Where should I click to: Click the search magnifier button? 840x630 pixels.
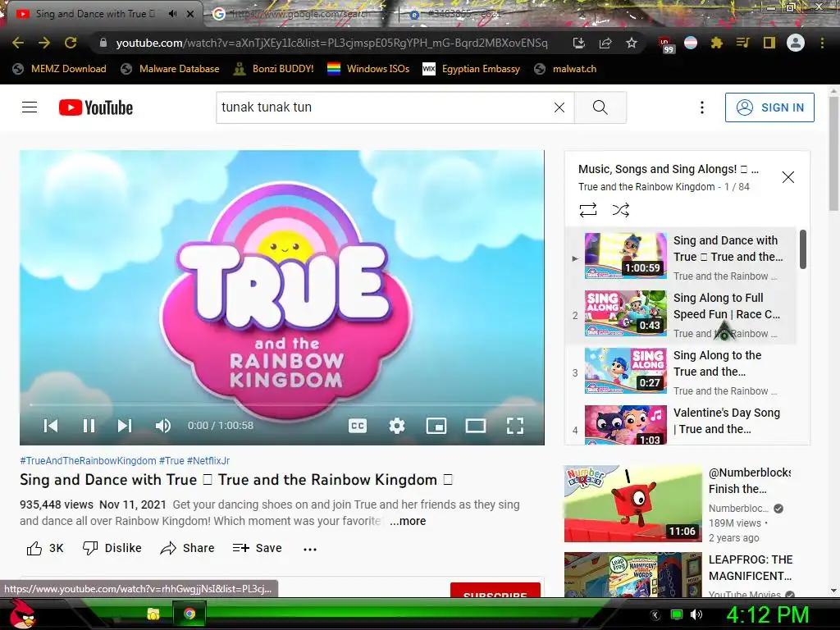(x=600, y=107)
